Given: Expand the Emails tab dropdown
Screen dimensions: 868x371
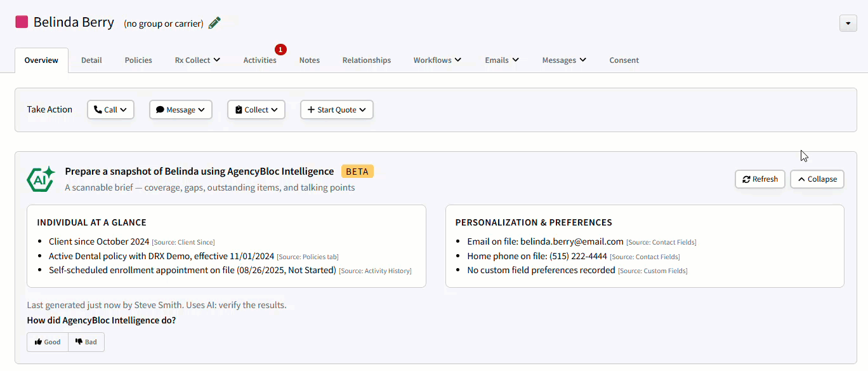Looking at the screenshot, I should pos(502,60).
